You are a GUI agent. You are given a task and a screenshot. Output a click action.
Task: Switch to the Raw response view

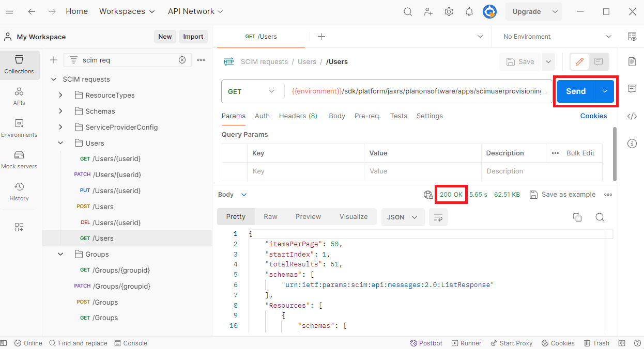271,217
